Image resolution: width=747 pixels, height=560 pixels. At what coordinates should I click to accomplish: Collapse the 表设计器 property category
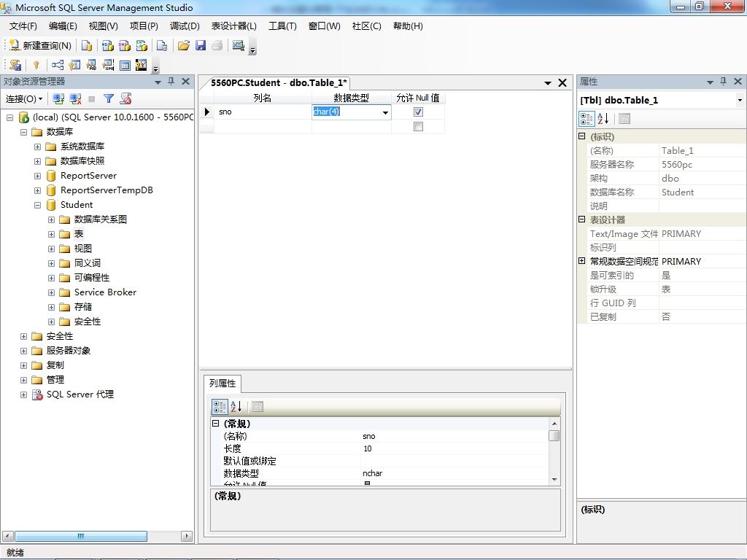point(581,219)
